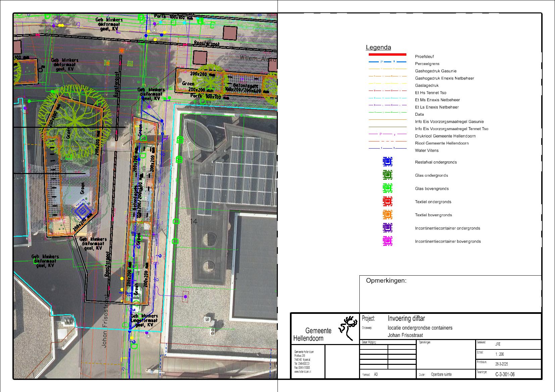Click the dark green Glas ondergronds symbol
This screenshot has height=392, width=555.
(x=387, y=175)
